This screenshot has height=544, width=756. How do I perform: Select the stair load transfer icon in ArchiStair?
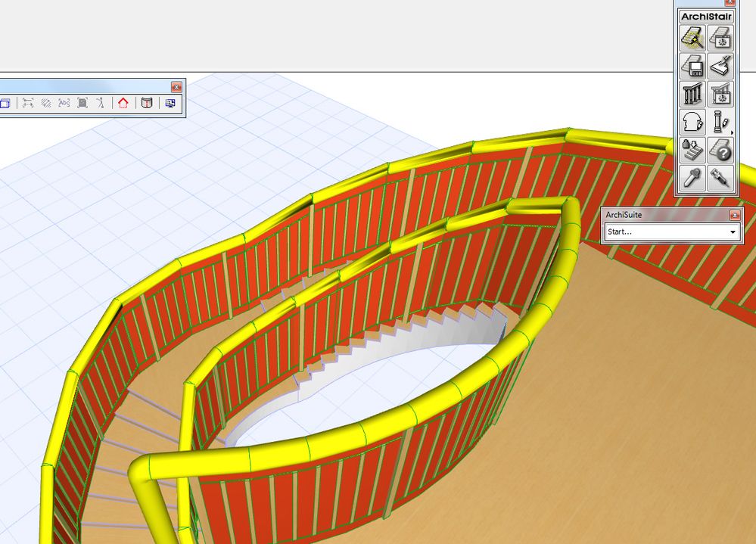click(692, 149)
